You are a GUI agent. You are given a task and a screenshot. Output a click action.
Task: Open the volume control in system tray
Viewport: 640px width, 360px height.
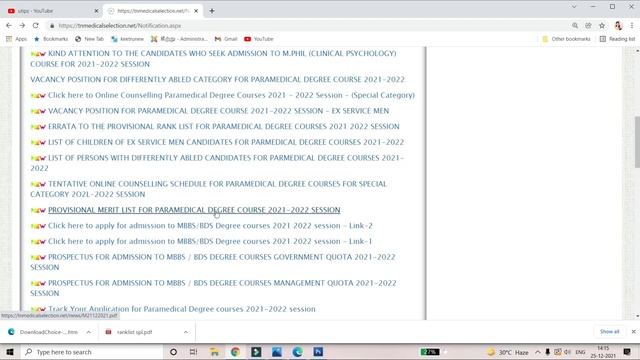tap(567, 352)
